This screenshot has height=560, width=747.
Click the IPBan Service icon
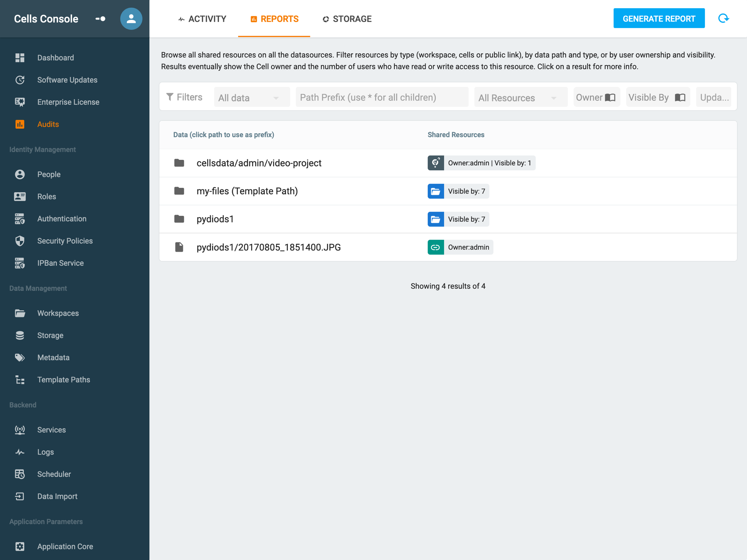pyautogui.click(x=20, y=263)
